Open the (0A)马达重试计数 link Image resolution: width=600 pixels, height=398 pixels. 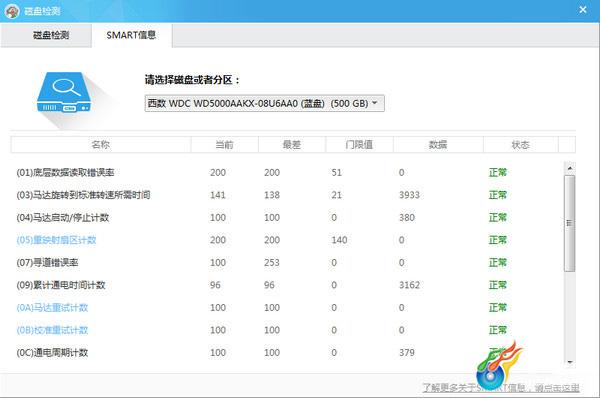tap(52, 308)
